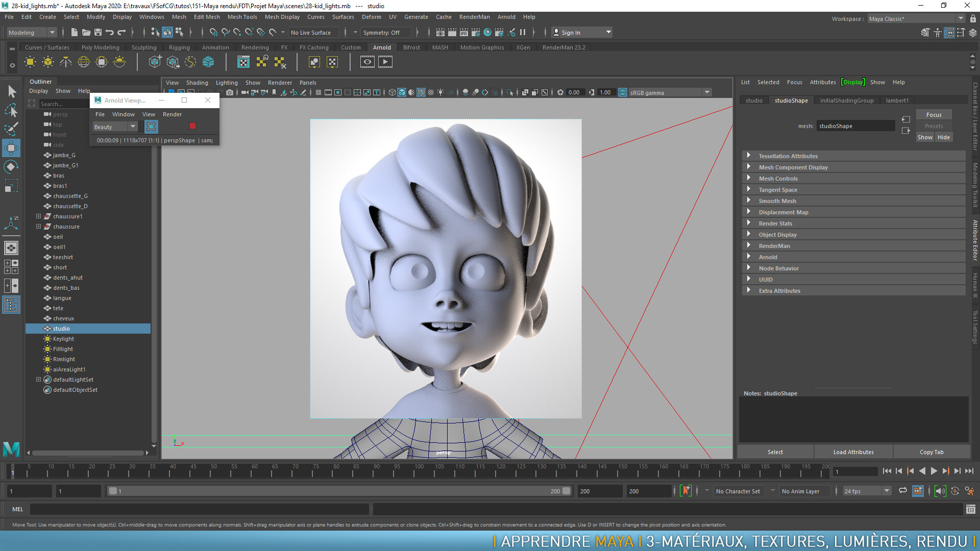Viewport: 980px width, 551px height.
Task: Click the wireframe-on-shaded viewport icon
Action: coord(421,92)
